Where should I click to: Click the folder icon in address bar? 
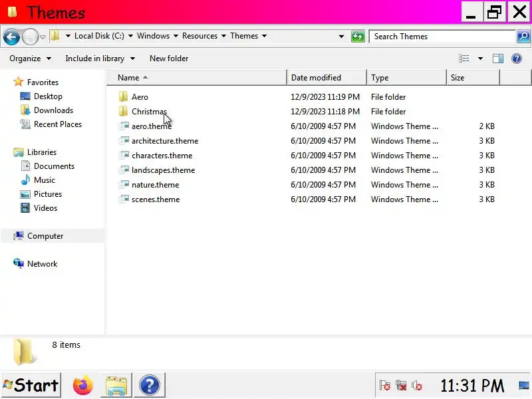pos(55,36)
